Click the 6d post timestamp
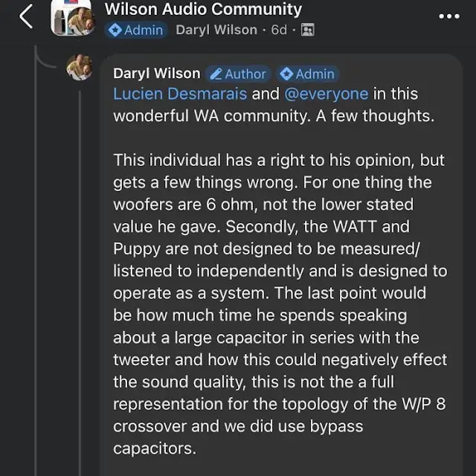Viewport: 476px width, 476px height. point(279,30)
